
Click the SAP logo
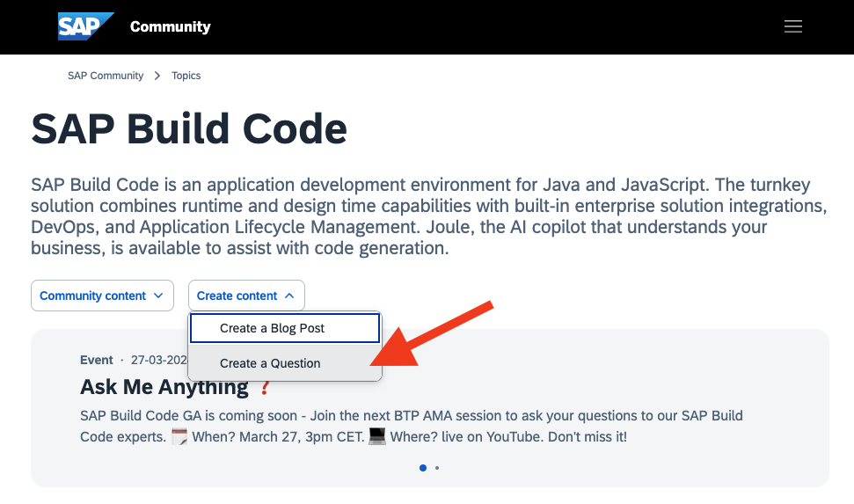[x=85, y=26]
